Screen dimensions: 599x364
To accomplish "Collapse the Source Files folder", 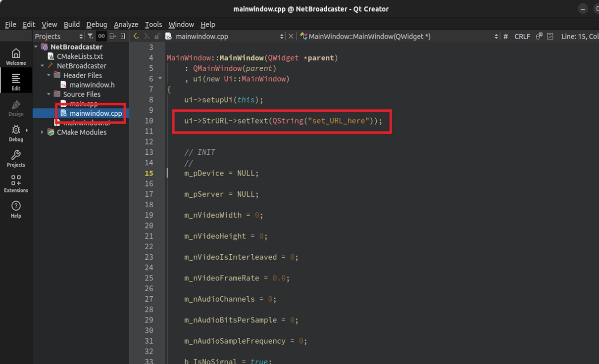I will (x=49, y=94).
